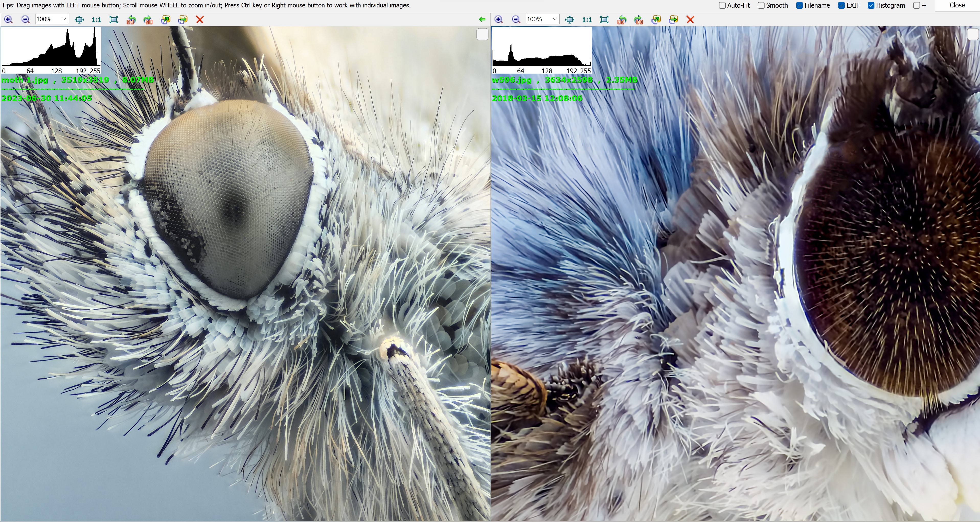Uncheck the EXIF checkbox

tap(841, 5)
